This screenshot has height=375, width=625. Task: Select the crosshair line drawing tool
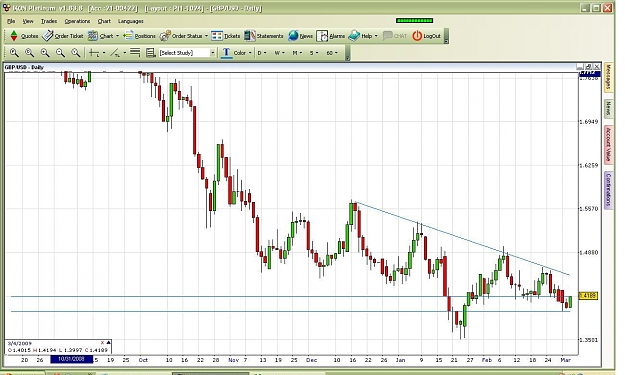94,53
